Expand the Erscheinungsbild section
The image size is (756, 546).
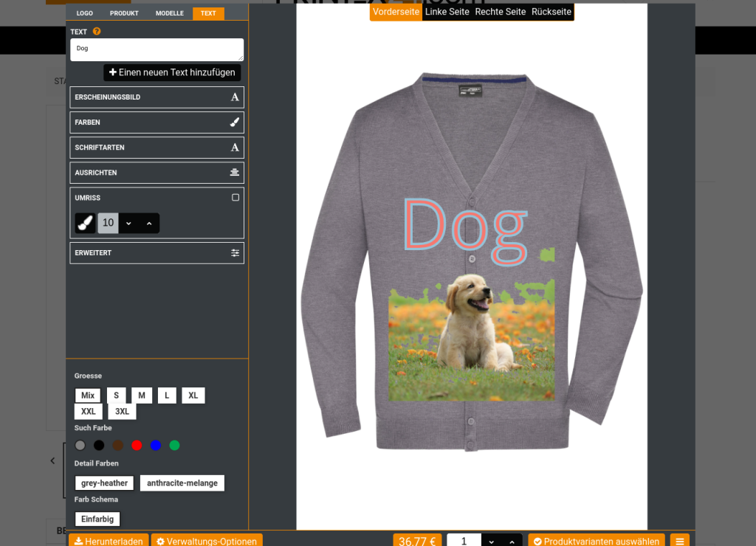pyautogui.click(x=157, y=97)
